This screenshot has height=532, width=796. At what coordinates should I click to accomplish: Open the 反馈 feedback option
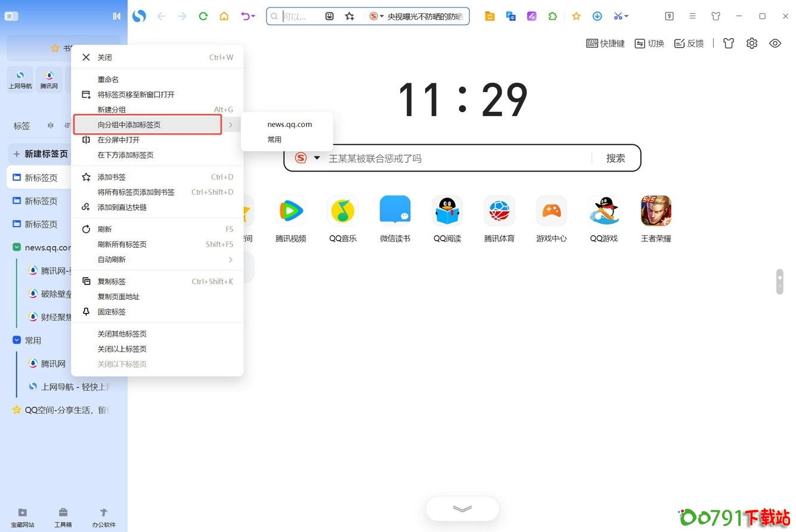click(689, 43)
